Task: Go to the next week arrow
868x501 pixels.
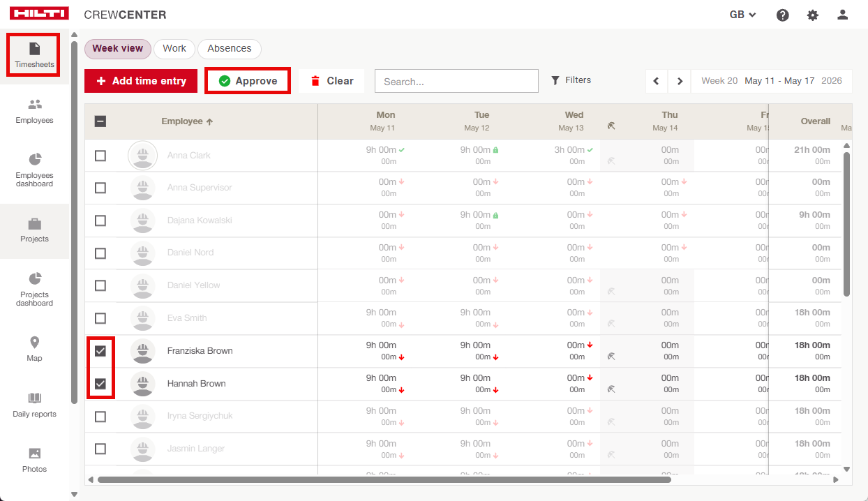Action: point(680,81)
